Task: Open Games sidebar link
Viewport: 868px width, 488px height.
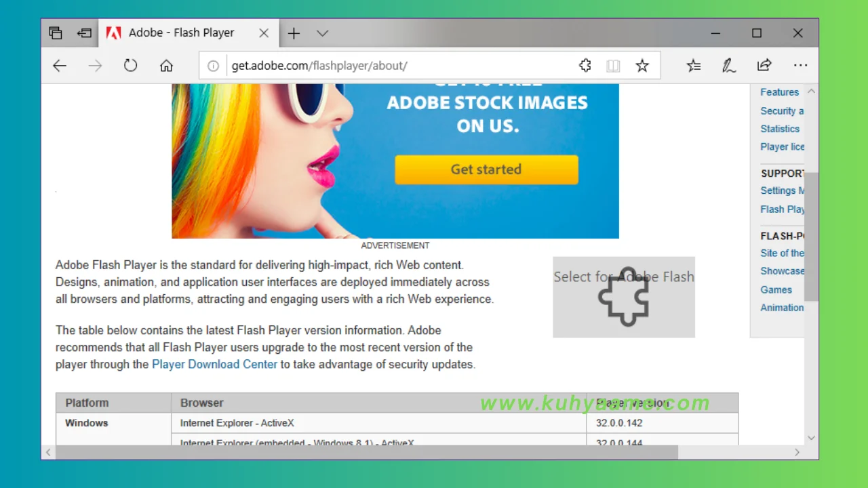Action: click(x=776, y=289)
